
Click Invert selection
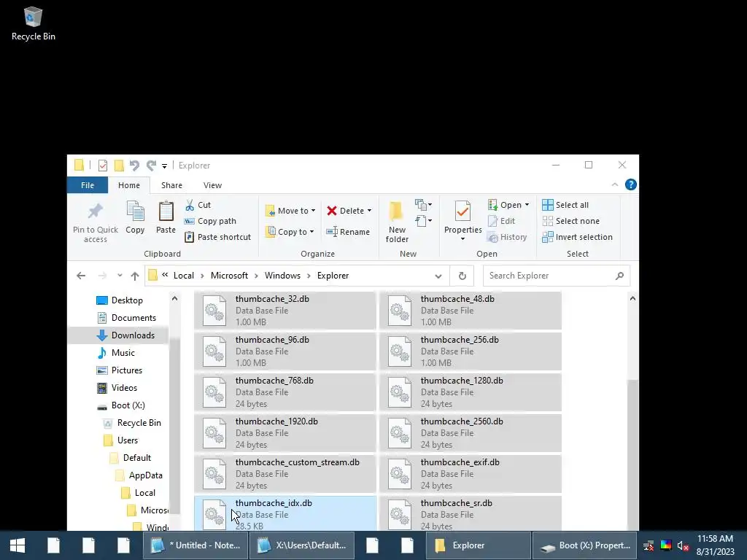pyautogui.click(x=578, y=237)
